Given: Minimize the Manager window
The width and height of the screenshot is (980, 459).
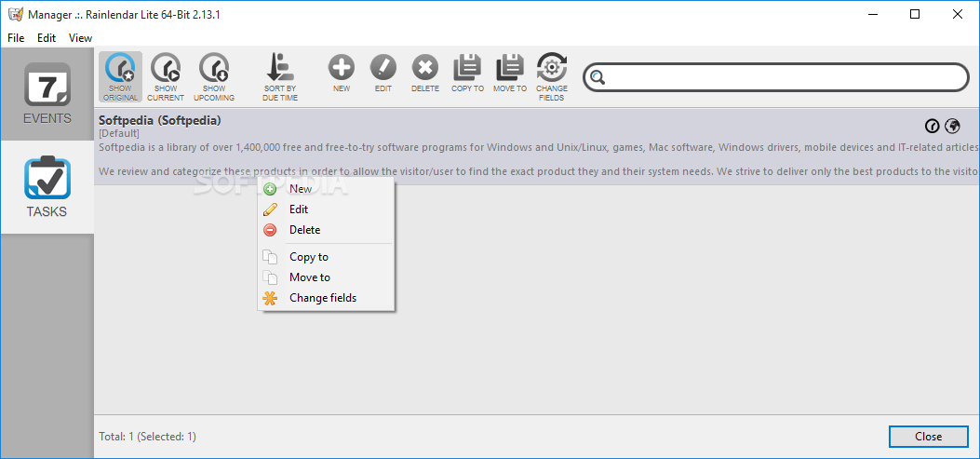Looking at the screenshot, I should (872, 14).
